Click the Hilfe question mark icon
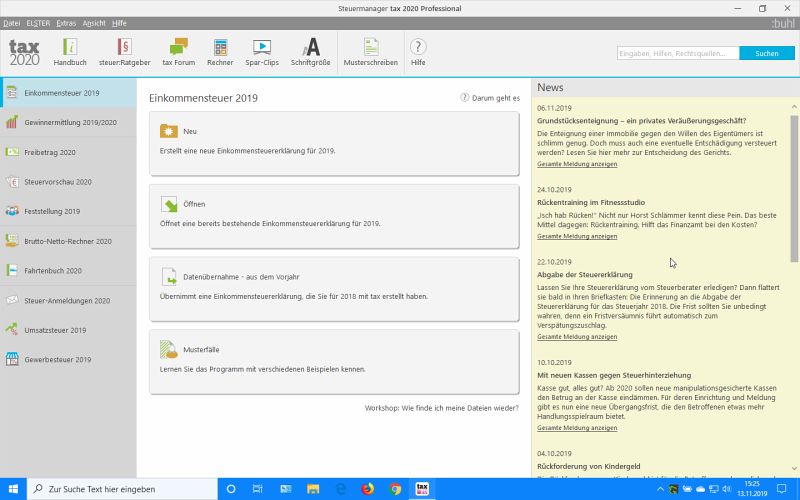800x500 pixels. [x=418, y=51]
